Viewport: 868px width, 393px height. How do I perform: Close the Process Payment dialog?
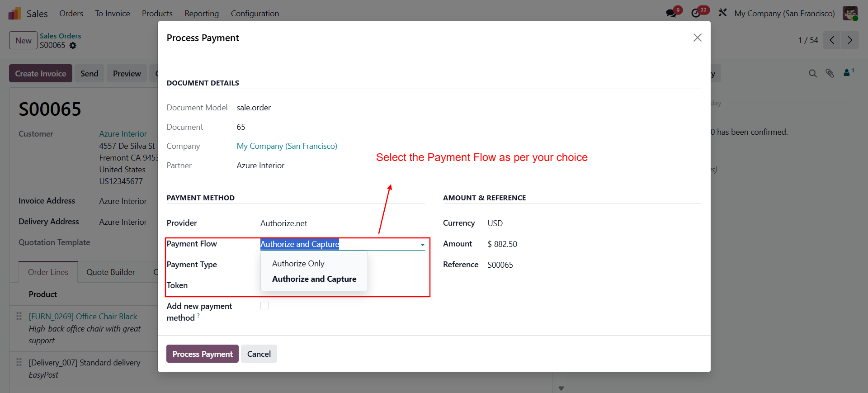point(698,38)
